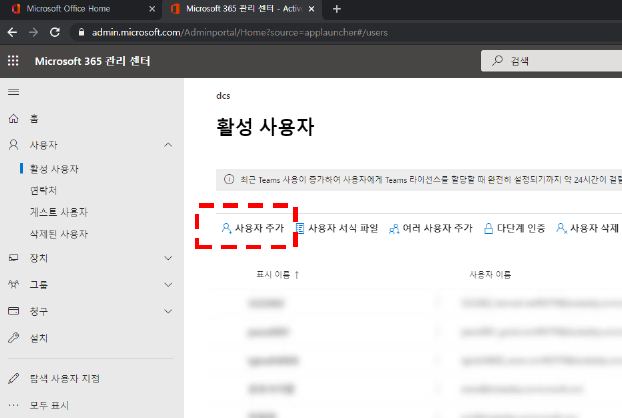Click the Teams notice info icon
The width and height of the screenshot is (622, 418).
pos(229,179)
